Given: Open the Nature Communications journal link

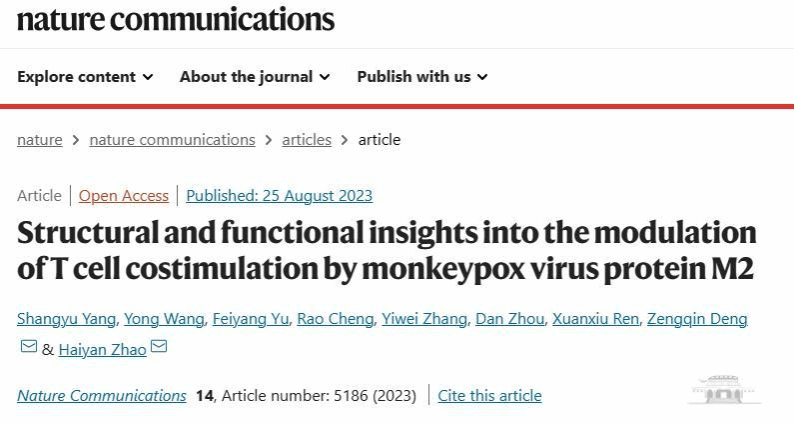Looking at the screenshot, I should [x=101, y=396].
